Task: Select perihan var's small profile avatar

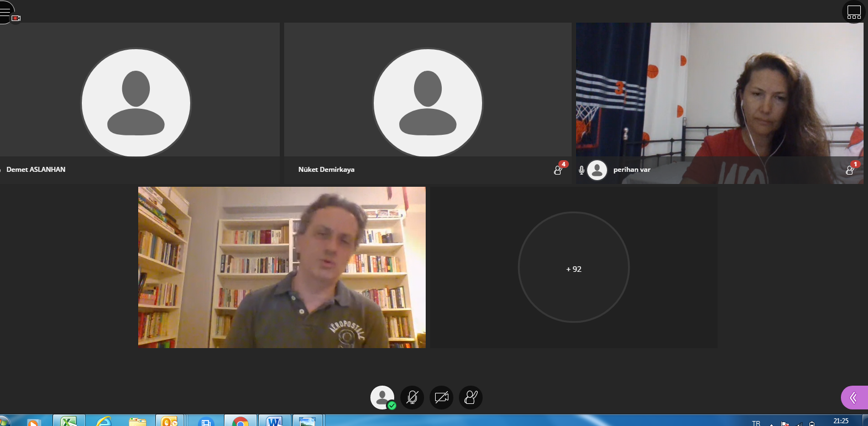Action: [597, 170]
